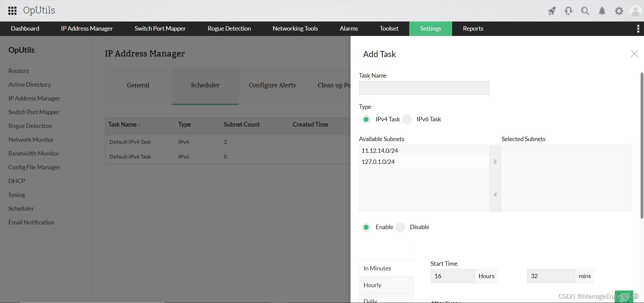Open Rogue Detection in the sidebar
644x303 pixels.
[30, 126]
